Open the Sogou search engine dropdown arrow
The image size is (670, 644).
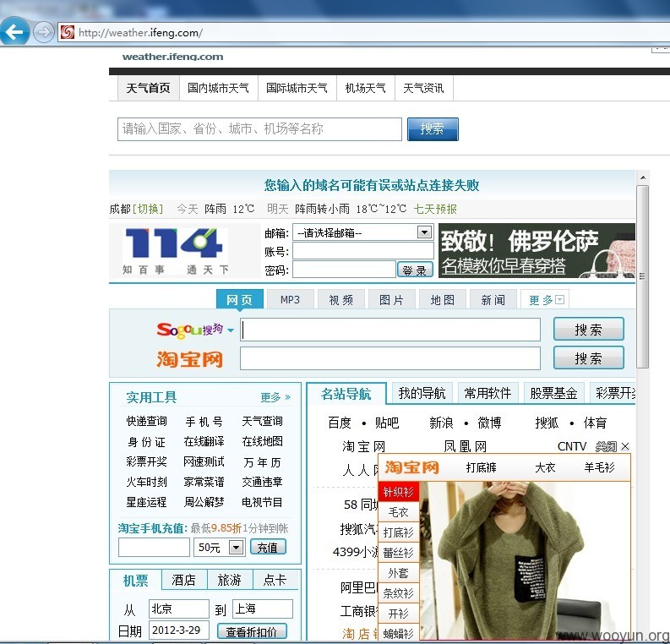pos(231,330)
